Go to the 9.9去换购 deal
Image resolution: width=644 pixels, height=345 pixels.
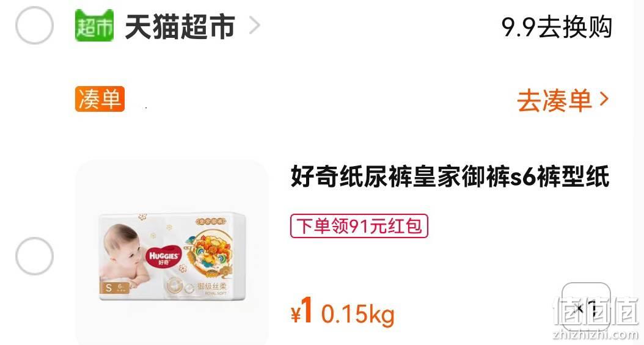pos(557,27)
